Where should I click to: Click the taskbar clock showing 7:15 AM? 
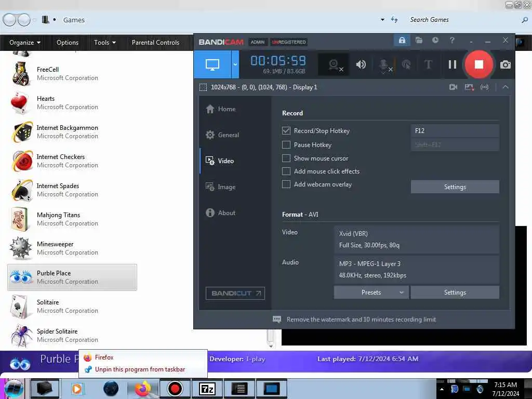[505, 389]
